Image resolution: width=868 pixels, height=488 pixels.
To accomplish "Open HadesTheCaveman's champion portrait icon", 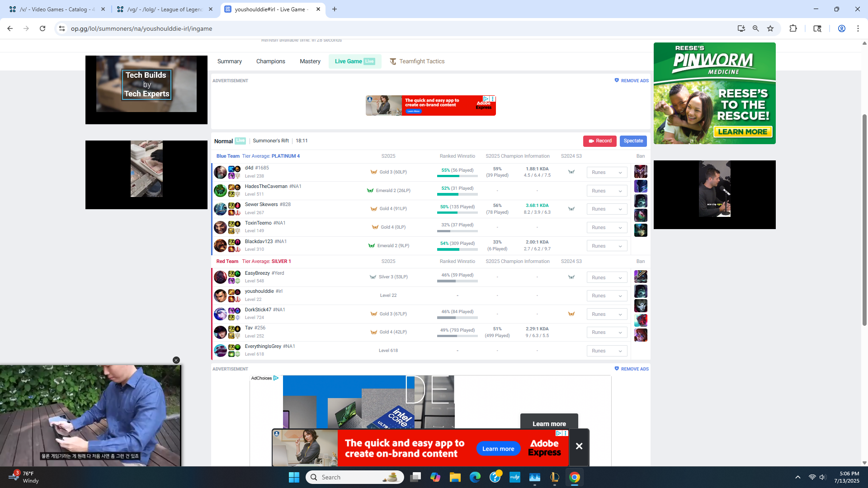I will [220, 191].
